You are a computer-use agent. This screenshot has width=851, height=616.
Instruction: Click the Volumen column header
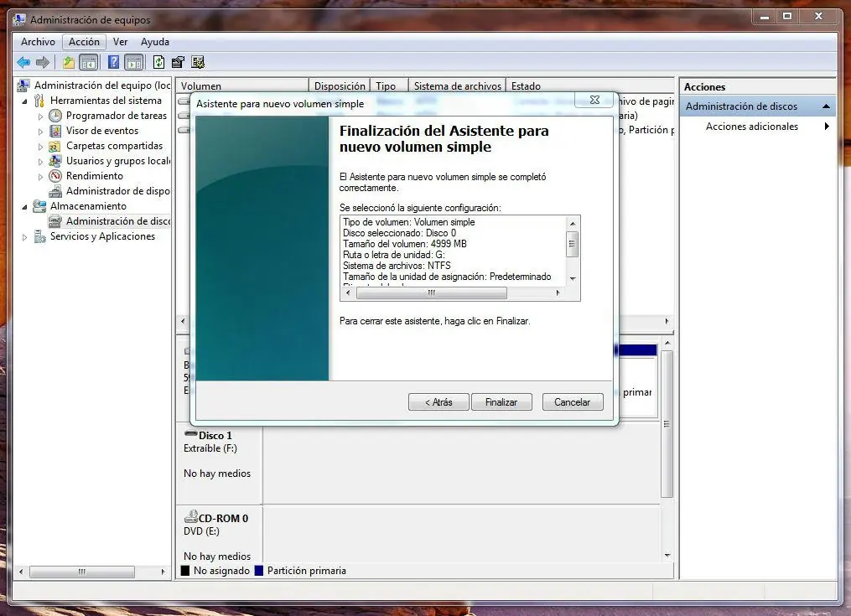click(x=201, y=86)
